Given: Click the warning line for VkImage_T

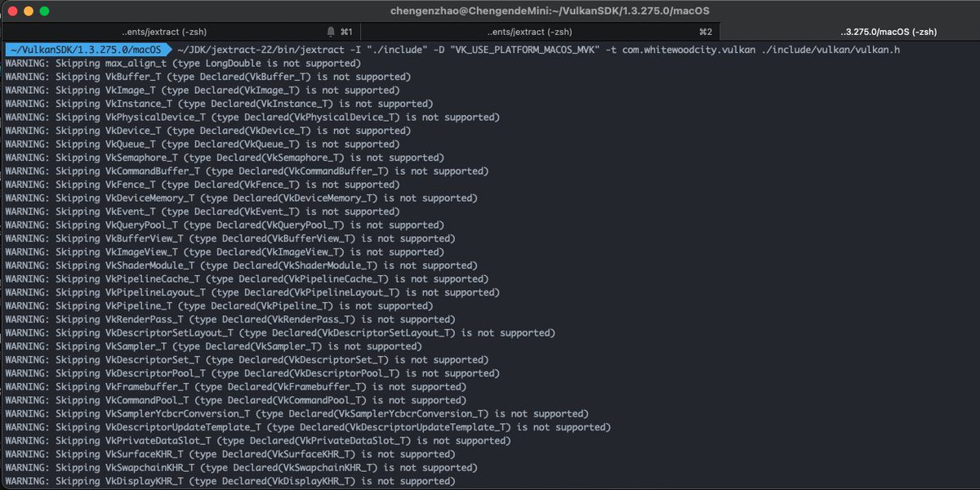Looking at the screenshot, I should click(202, 91).
